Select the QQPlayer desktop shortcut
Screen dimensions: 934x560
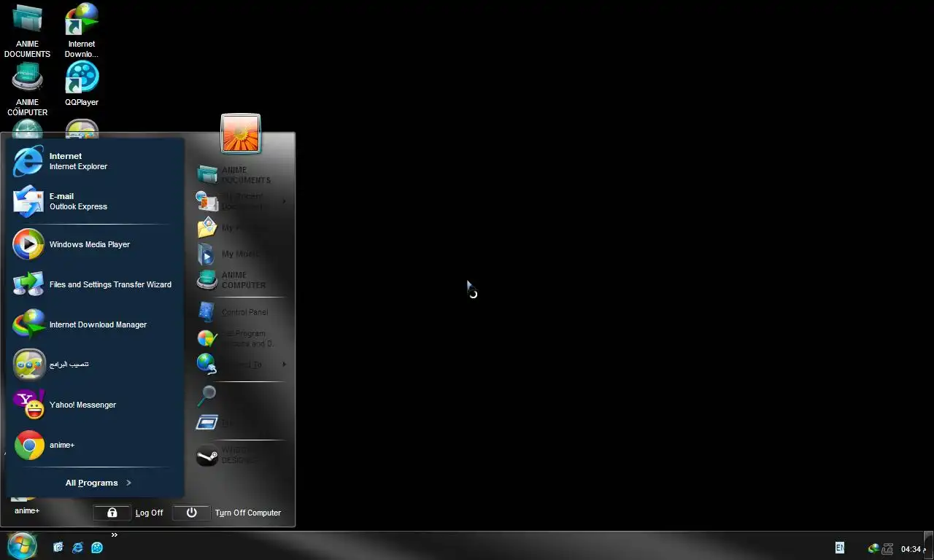pyautogui.click(x=82, y=85)
